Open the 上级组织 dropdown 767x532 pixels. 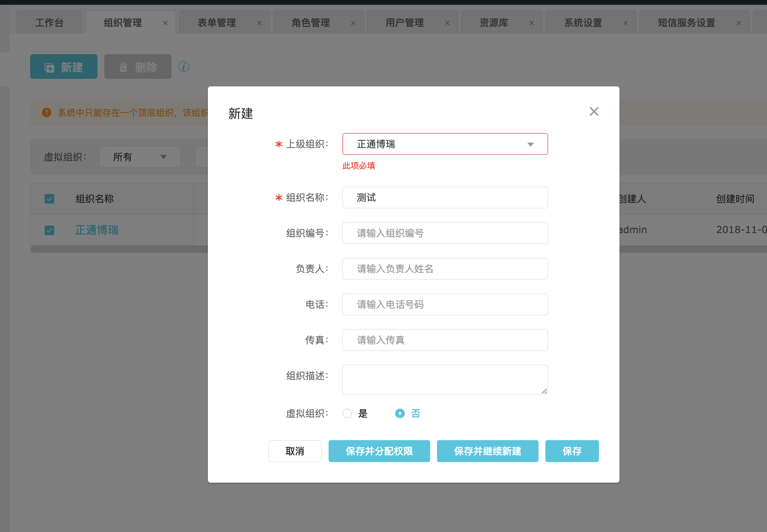(x=445, y=144)
